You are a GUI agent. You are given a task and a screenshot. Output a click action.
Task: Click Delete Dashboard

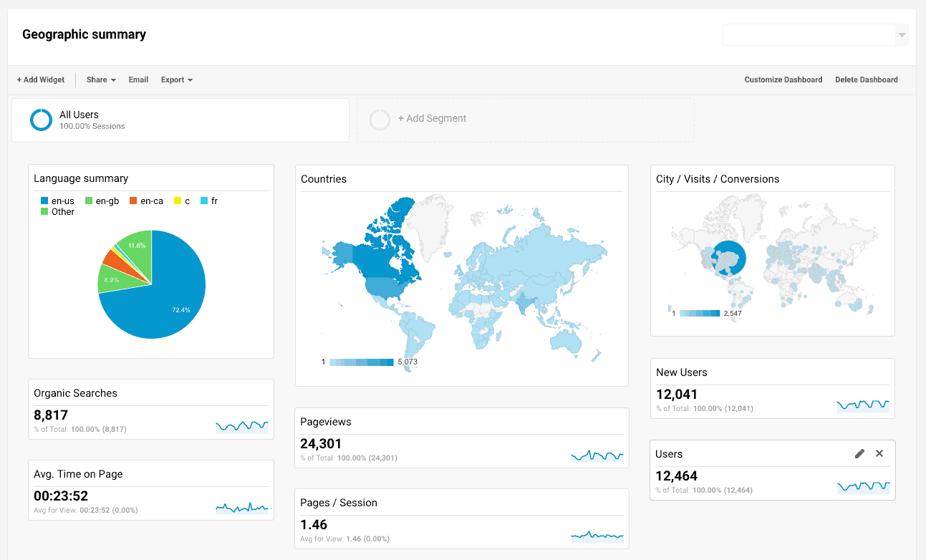click(866, 79)
